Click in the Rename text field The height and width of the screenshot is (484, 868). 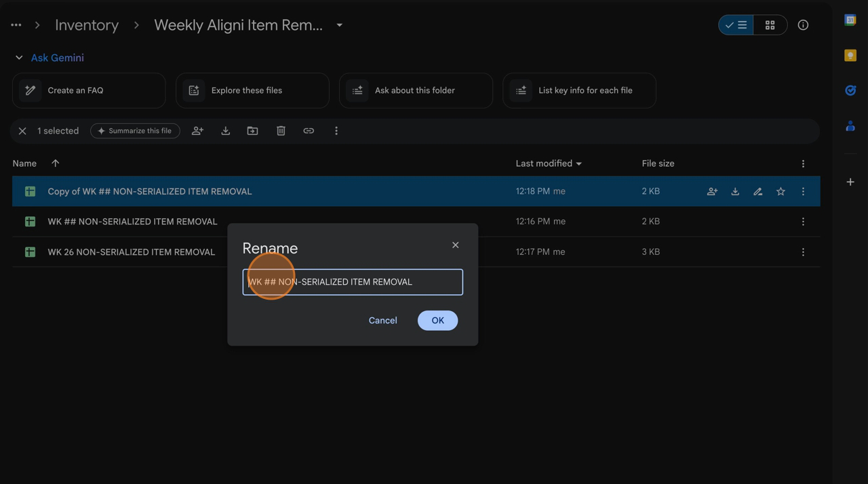click(x=353, y=282)
